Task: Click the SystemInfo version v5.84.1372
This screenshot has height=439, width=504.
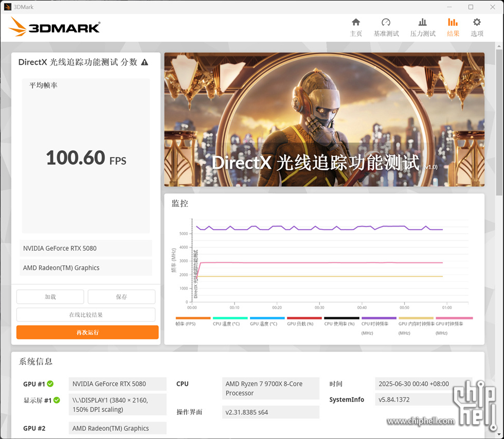Action: point(424,399)
